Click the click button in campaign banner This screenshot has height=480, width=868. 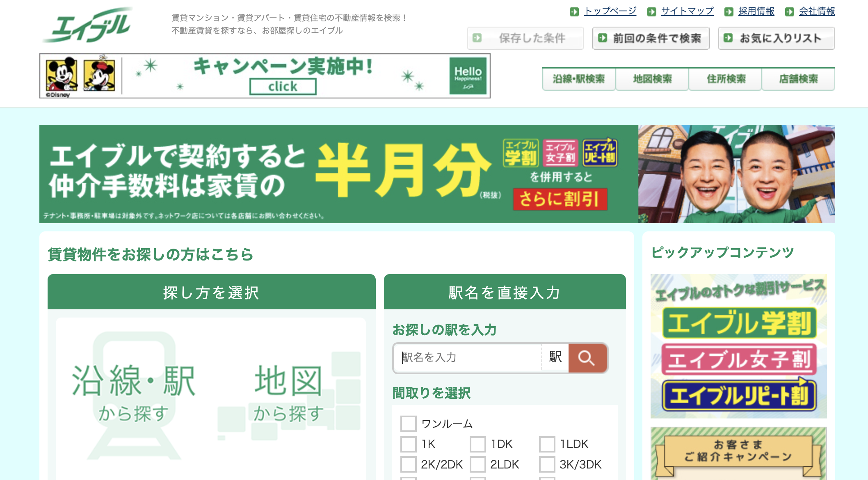[x=283, y=87]
